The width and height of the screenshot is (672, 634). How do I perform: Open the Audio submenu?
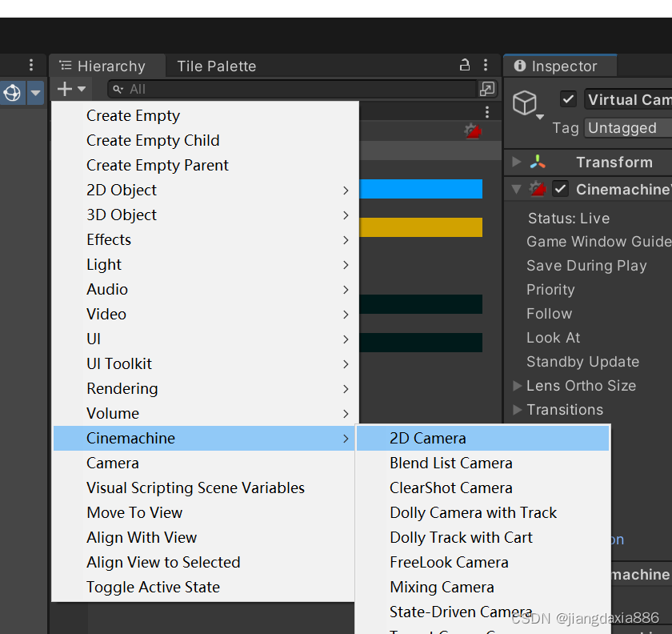(206, 290)
